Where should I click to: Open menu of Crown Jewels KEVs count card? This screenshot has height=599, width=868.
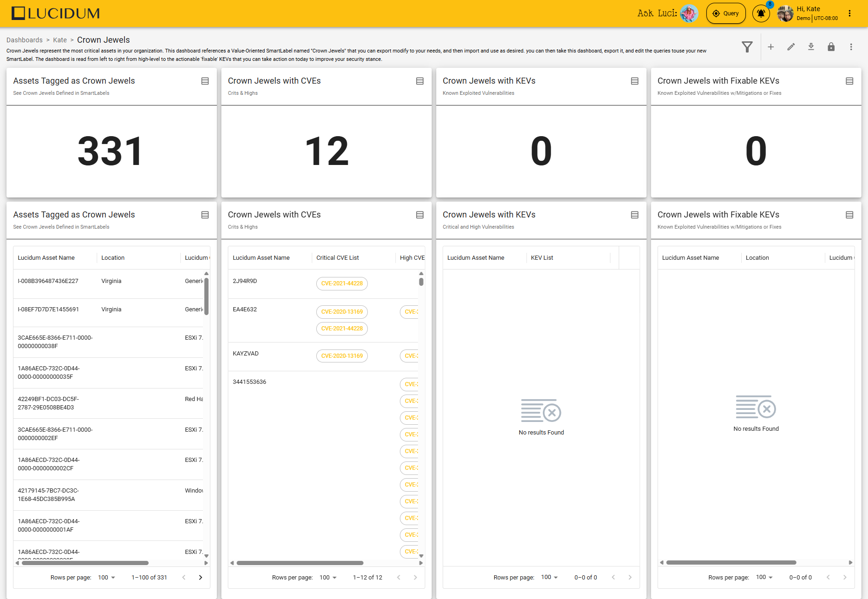(x=634, y=81)
